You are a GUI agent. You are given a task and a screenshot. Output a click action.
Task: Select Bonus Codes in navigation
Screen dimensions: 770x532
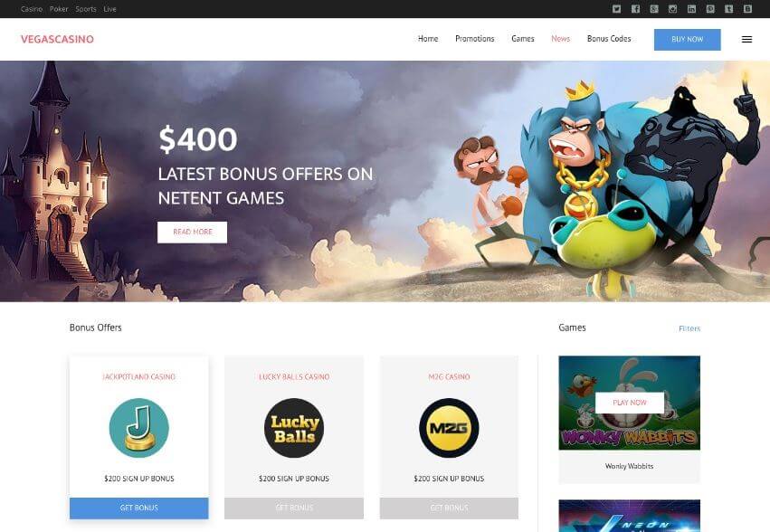click(609, 39)
